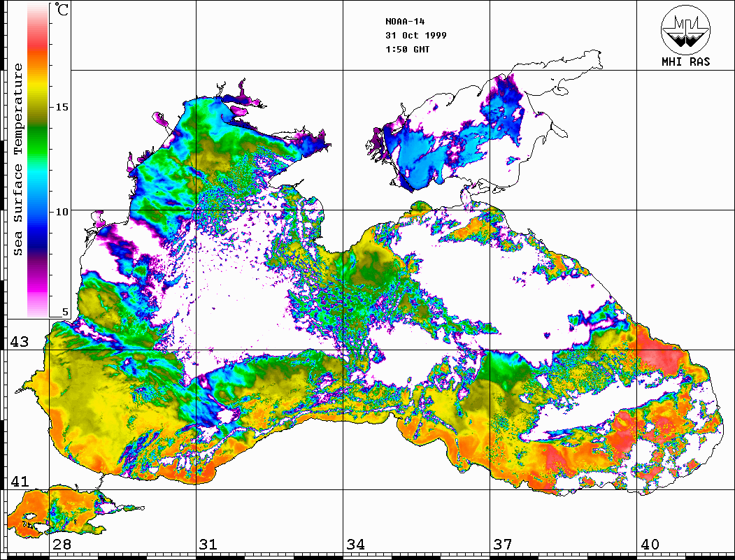Click the "Sea Surface Temperature" legend title
The height and width of the screenshot is (560, 735).
tap(17, 159)
